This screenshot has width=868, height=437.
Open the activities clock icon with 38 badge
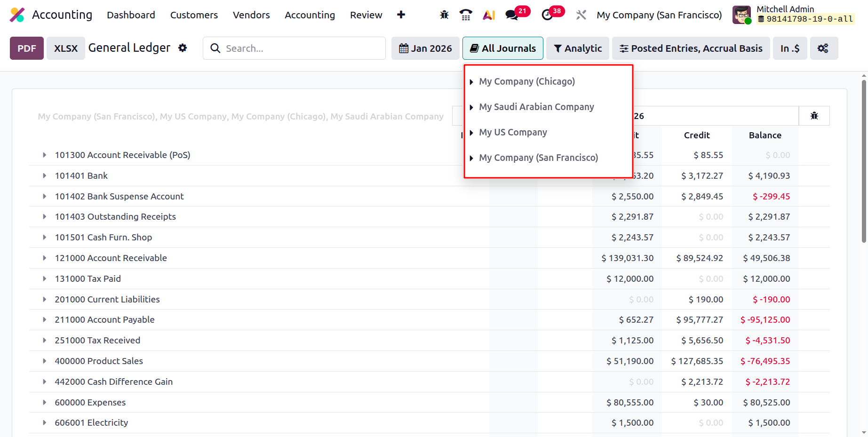tap(547, 15)
